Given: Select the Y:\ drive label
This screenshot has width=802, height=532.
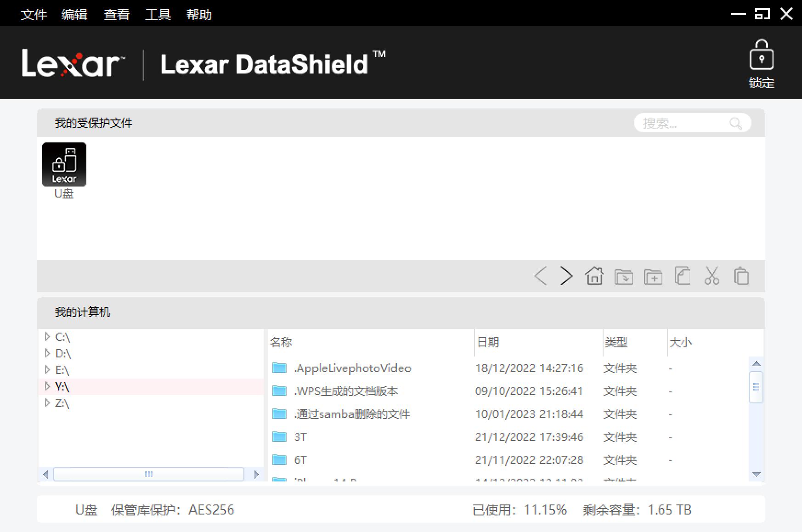Looking at the screenshot, I should point(62,386).
